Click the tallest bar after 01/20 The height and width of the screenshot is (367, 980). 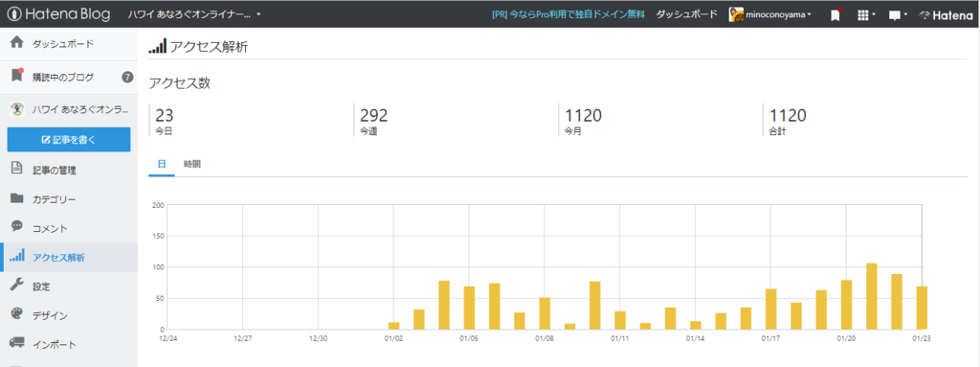coord(872,296)
